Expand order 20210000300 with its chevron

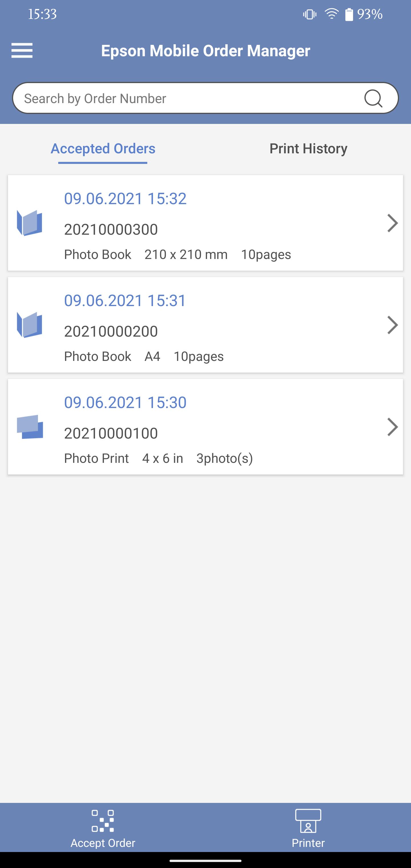tap(392, 223)
